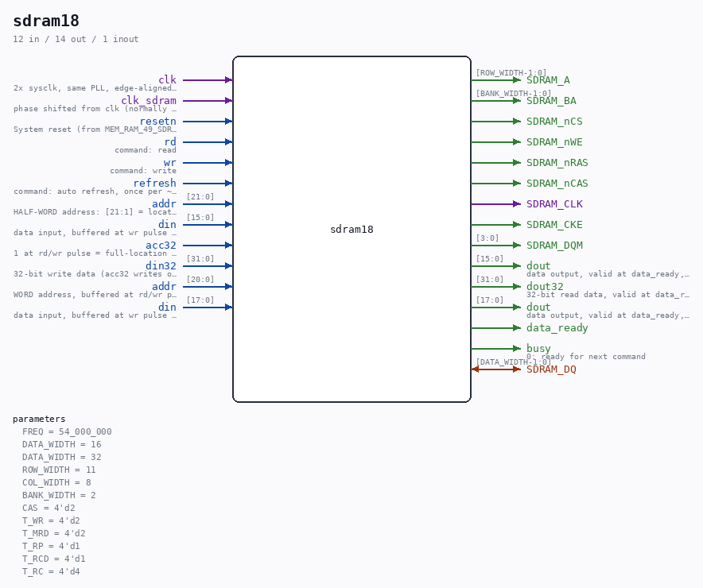Click the 'COL_WIDTH = 8' parameter line
Screen dimensions: 703x588
(56, 482)
